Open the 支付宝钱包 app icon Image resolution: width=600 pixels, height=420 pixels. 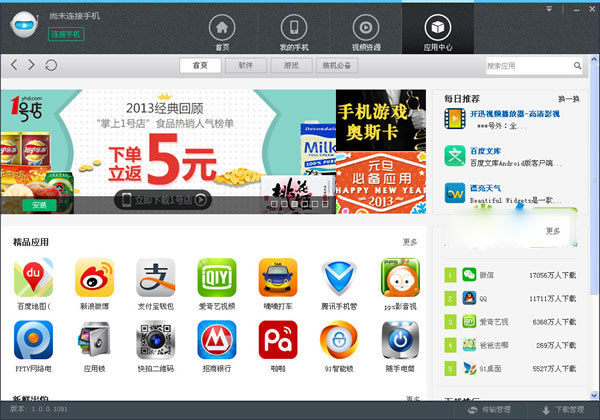point(156,278)
